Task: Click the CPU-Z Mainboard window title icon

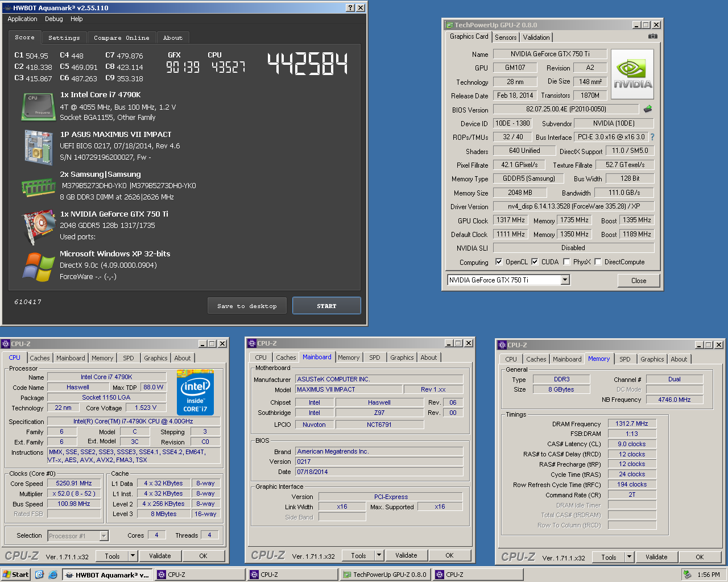Action: [x=252, y=343]
